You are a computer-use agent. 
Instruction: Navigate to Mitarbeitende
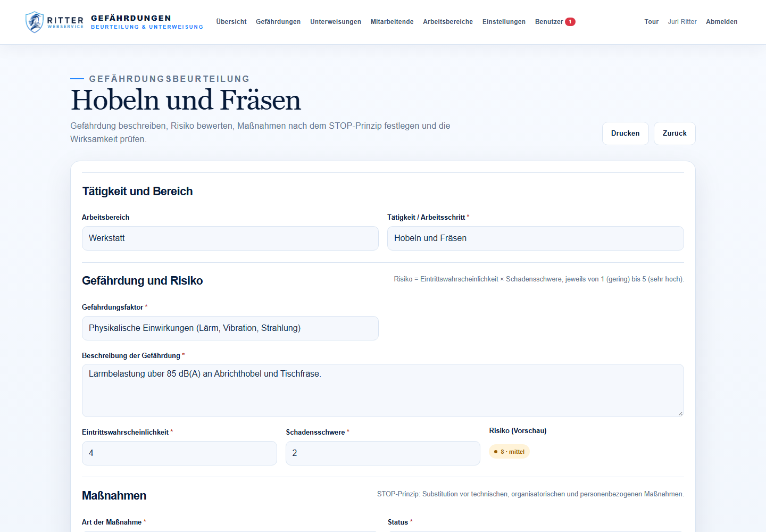click(x=392, y=22)
